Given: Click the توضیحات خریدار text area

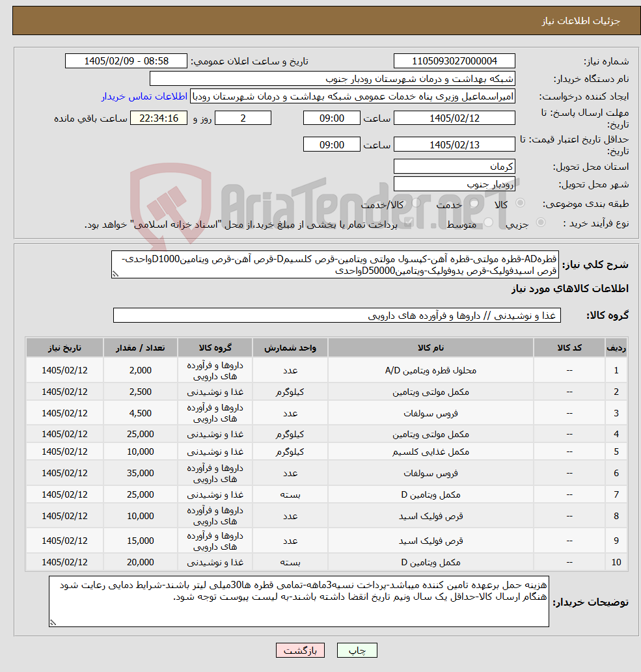Looking at the screenshot, I should coord(299,601).
